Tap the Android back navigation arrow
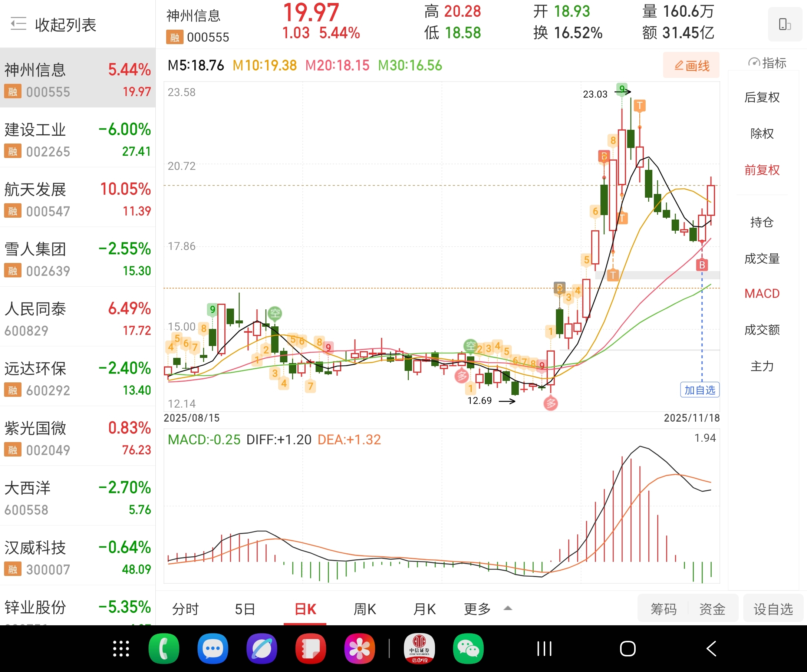This screenshot has height=672, width=807. (711, 649)
